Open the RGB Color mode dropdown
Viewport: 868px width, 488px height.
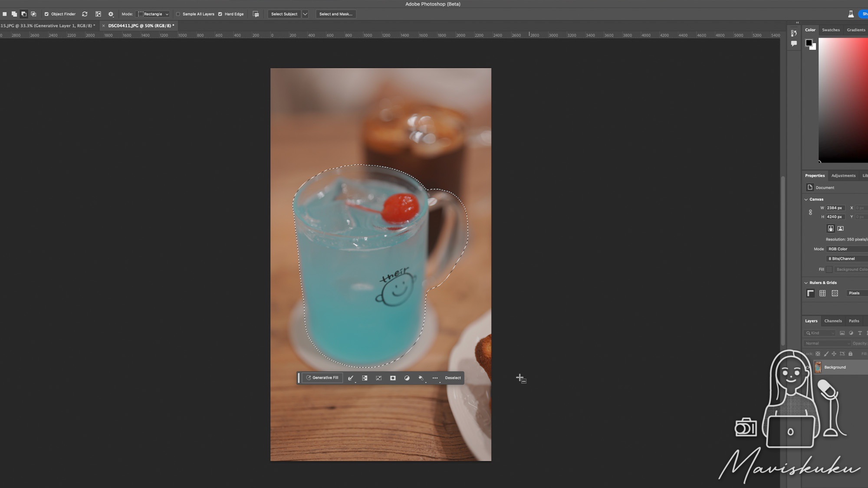847,249
